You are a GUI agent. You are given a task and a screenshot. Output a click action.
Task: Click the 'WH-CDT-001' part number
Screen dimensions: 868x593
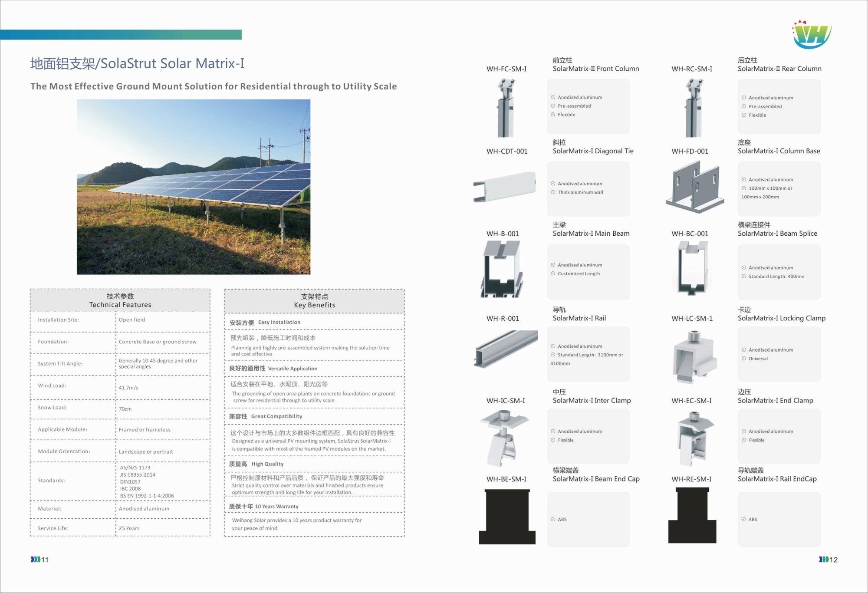click(x=507, y=152)
